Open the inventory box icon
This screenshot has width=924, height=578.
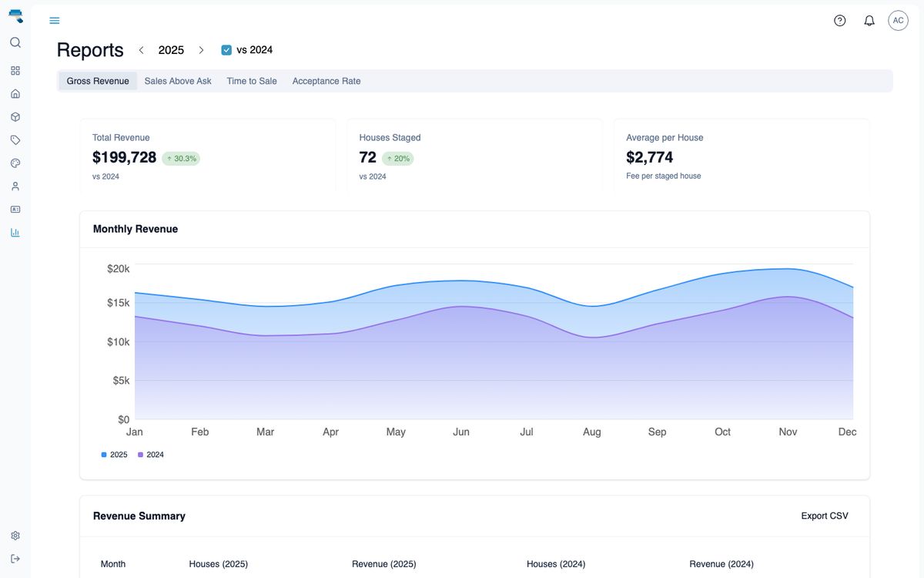click(x=15, y=117)
